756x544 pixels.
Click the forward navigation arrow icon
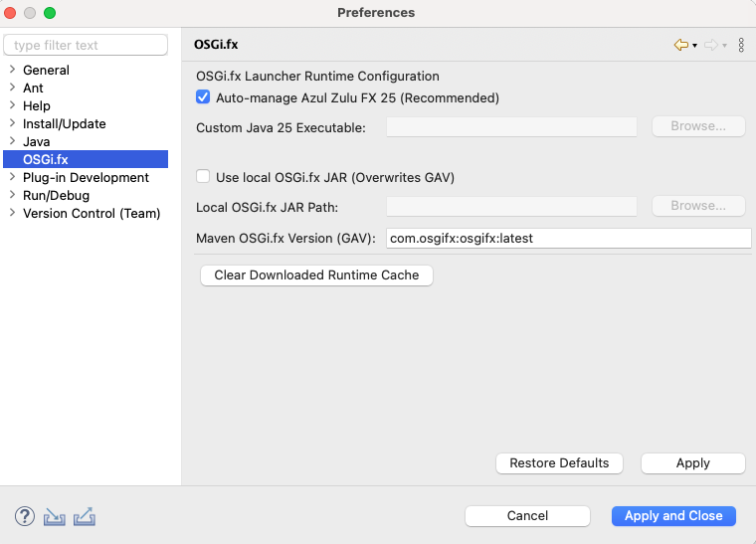(710, 45)
